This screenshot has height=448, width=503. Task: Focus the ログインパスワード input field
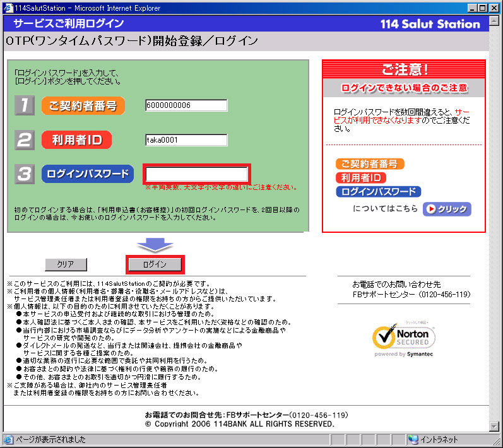pos(198,174)
